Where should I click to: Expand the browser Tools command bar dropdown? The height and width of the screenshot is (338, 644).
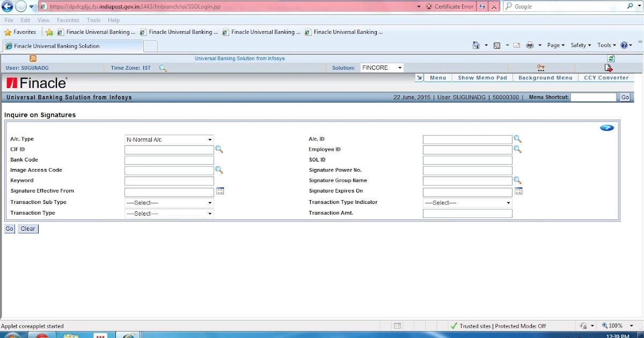606,46
